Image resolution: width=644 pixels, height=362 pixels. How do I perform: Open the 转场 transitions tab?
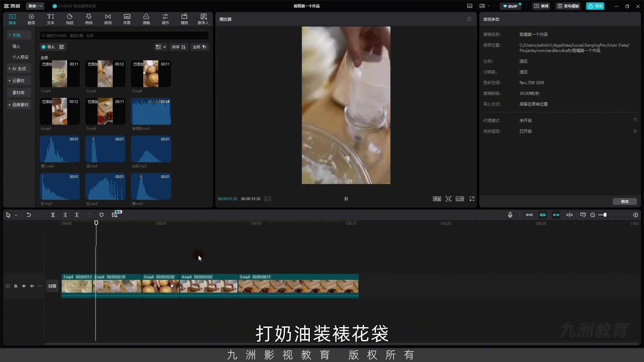click(x=108, y=19)
